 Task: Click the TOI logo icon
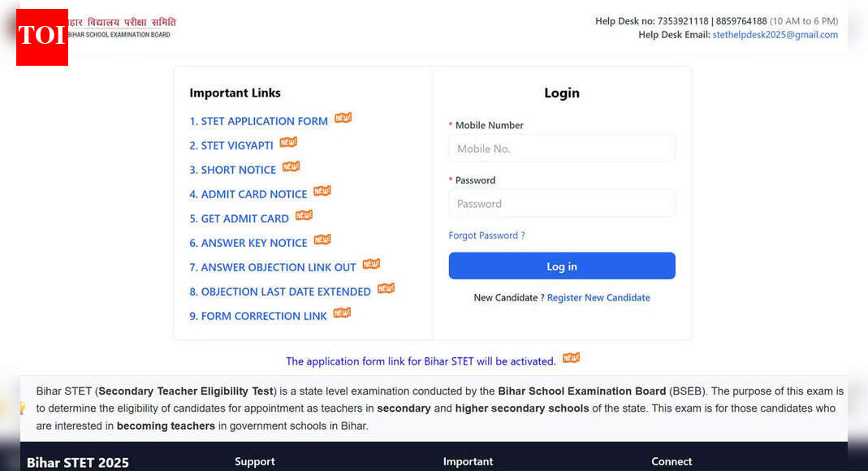pos(41,37)
